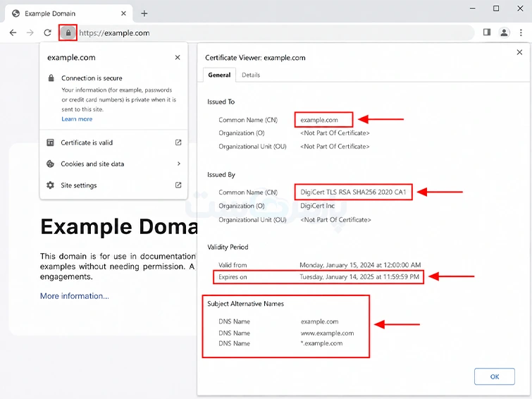Select Issued To common name example.com

[319, 120]
